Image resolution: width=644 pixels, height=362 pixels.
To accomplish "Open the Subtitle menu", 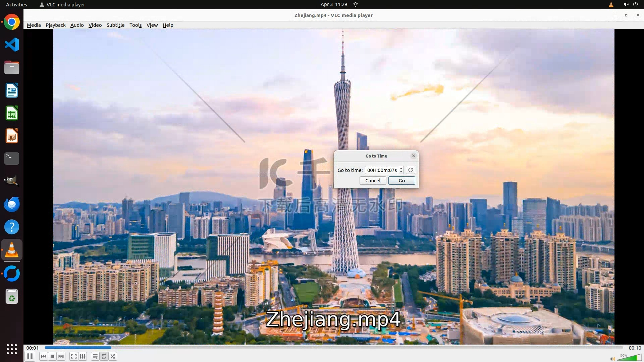I will click(x=115, y=25).
